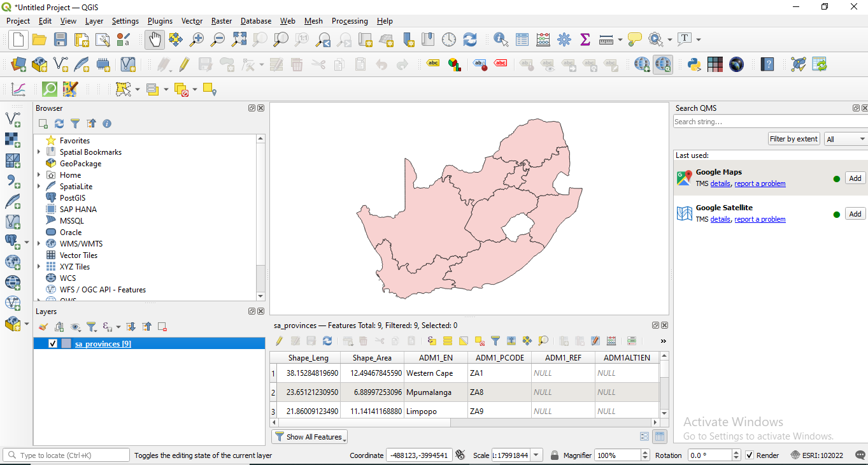Zoom to full extent of map
Image resolution: width=868 pixels, height=465 pixels.
click(x=239, y=39)
